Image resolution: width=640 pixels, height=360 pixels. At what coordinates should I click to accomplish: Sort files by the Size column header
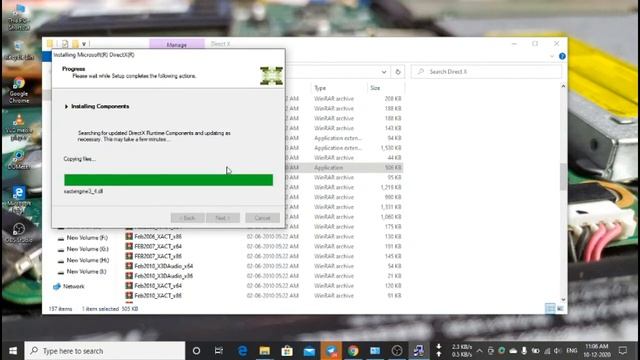(x=375, y=88)
